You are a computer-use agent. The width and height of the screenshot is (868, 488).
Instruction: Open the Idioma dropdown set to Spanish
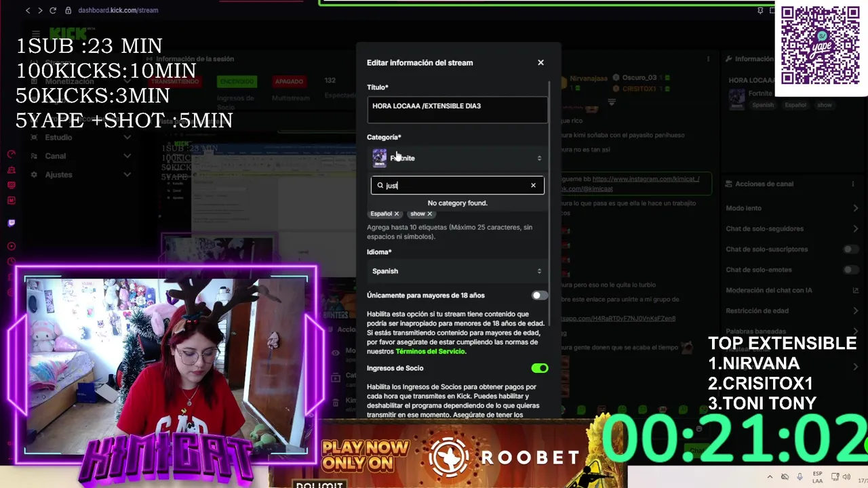tap(457, 271)
